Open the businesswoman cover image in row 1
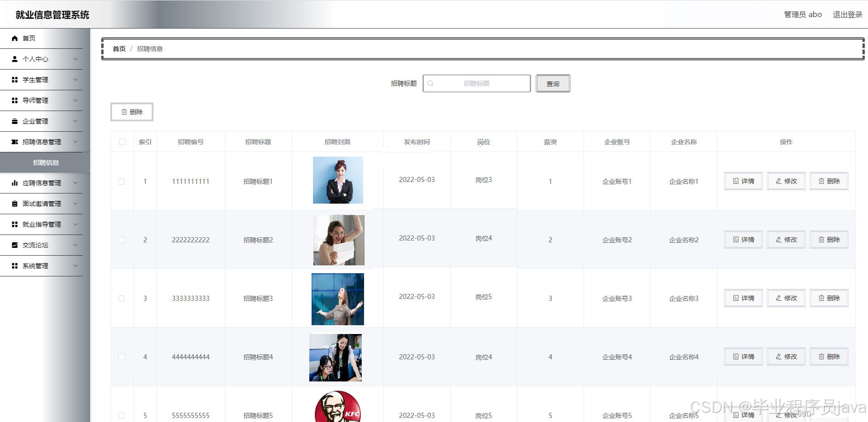 [338, 180]
